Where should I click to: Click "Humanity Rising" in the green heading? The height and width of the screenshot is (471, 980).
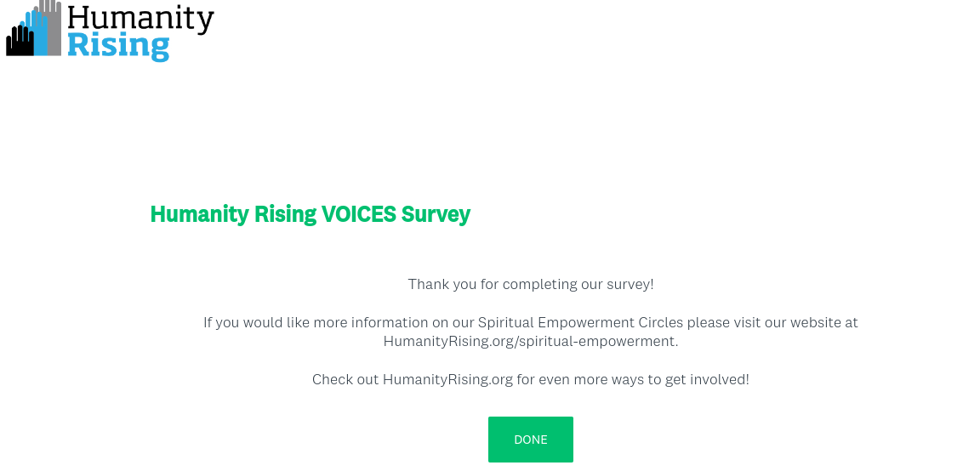[233, 214]
